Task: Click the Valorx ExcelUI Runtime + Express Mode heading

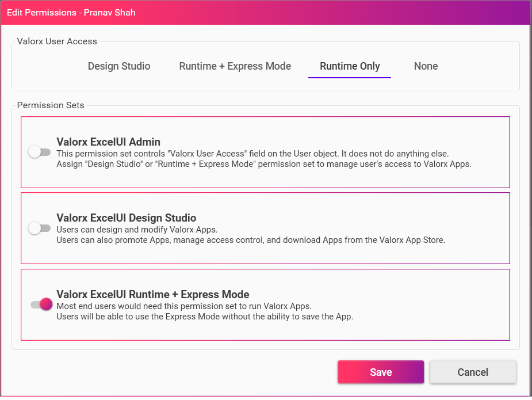Action: pyautogui.click(x=152, y=295)
